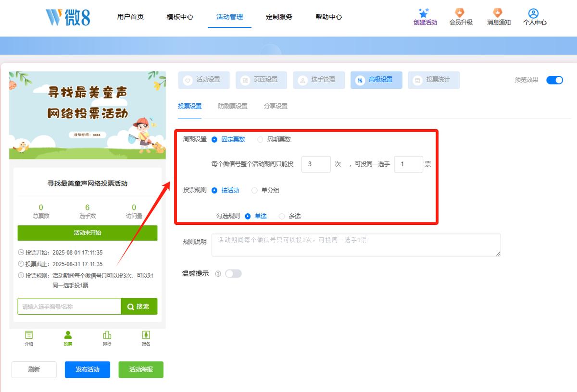Switch to 活动设置 tab

[x=204, y=80]
